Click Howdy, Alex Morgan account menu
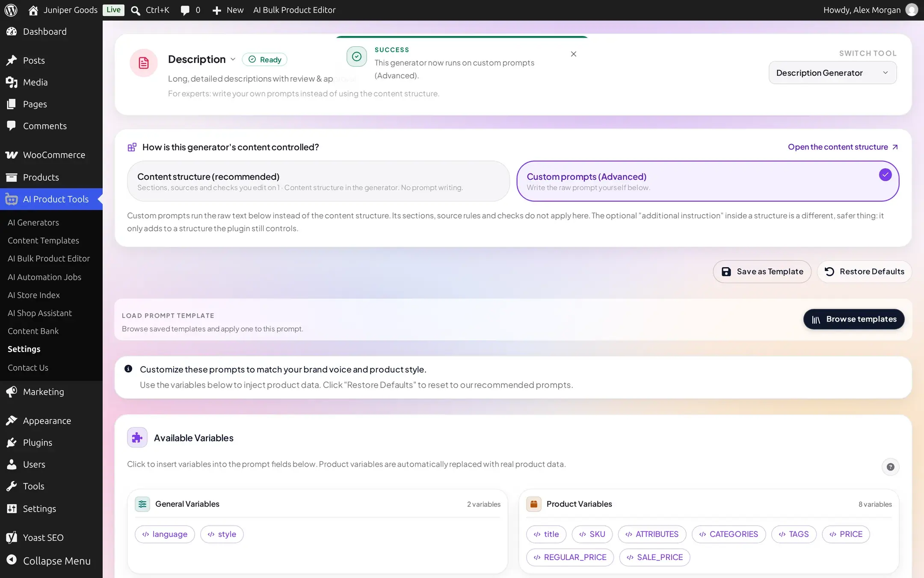This screenshot has width=924, height=578. tap(871, 10)
